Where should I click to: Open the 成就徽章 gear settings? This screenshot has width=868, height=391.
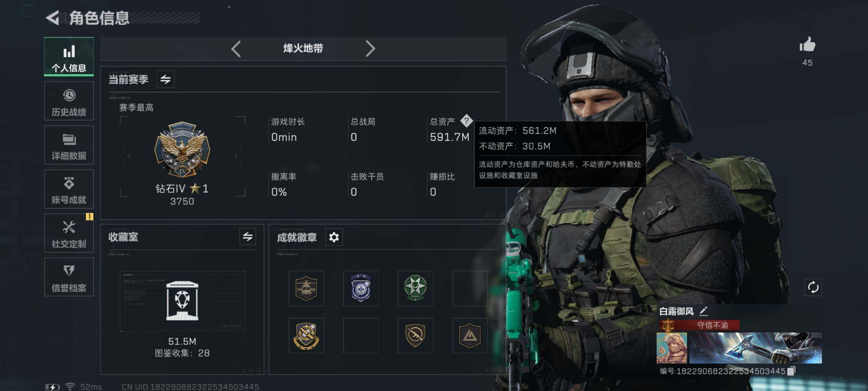point(334,237)
